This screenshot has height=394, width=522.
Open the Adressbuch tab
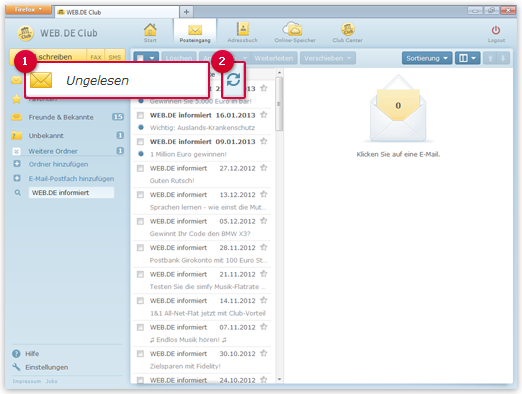[242, 33]
